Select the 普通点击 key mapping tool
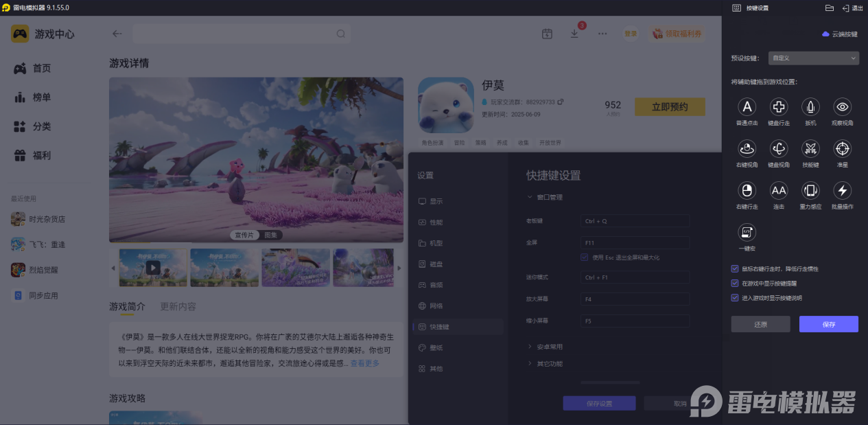Screen dimensions: 868x425 pos(747,108)
